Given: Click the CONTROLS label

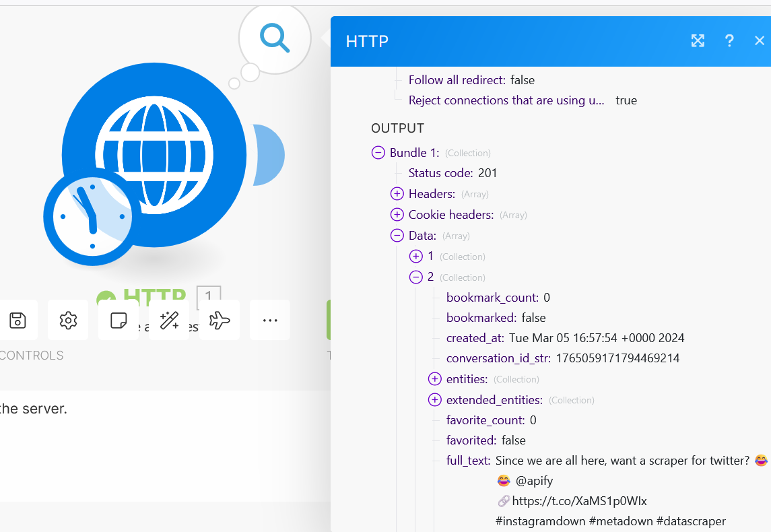Looking at the screenshot, I should [x=32, y=356].
